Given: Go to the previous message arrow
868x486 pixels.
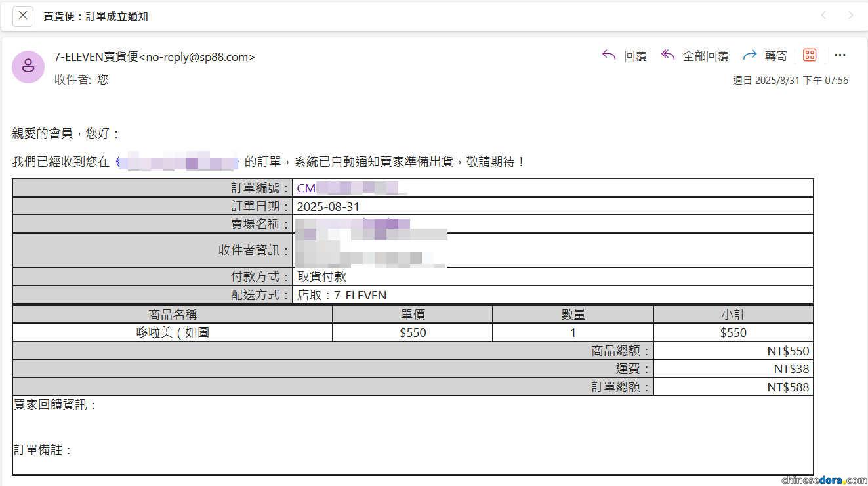Looking at the screenshot, I should click(x=824, y=16).
